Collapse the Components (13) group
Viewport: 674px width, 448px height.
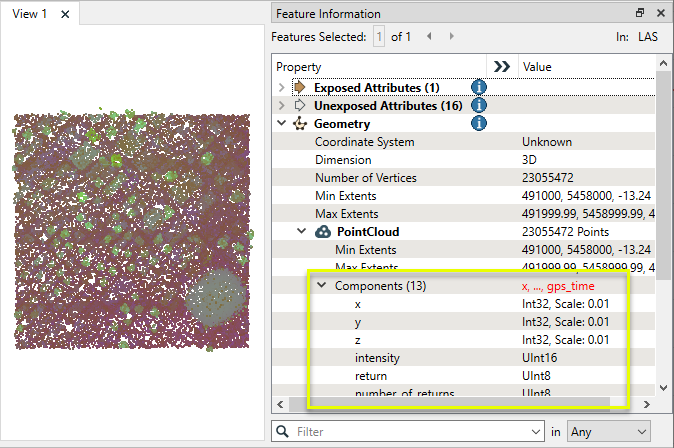point(321,285)
